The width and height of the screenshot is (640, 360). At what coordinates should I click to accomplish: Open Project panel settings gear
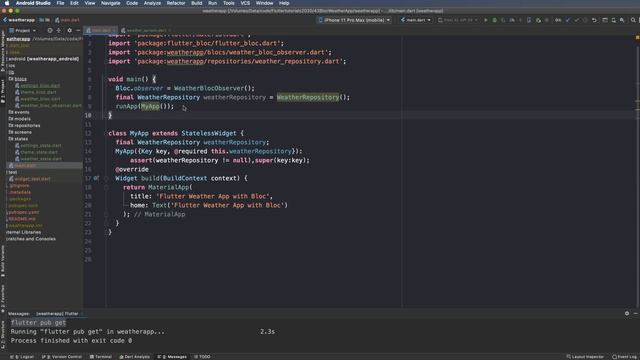pos(69,30)
